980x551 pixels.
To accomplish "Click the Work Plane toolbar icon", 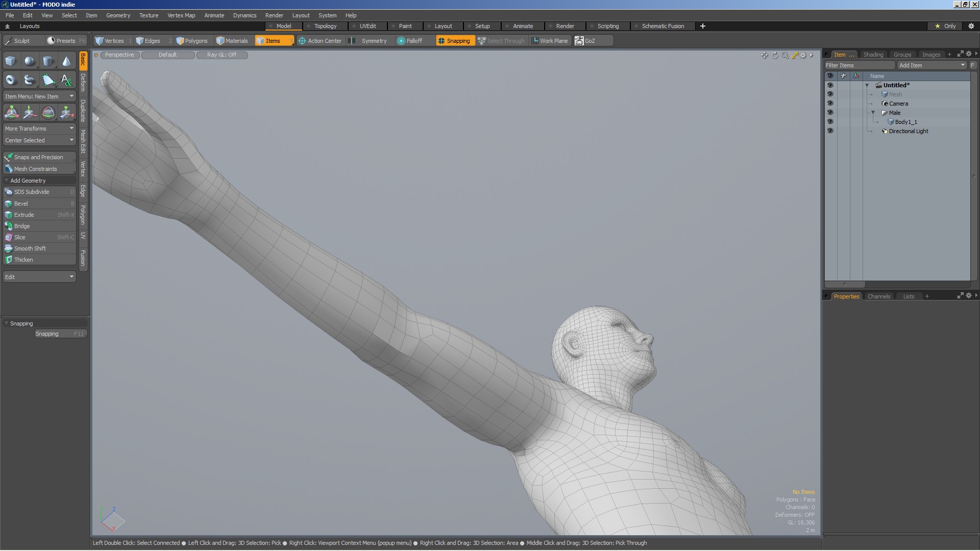I will point(550,40).
